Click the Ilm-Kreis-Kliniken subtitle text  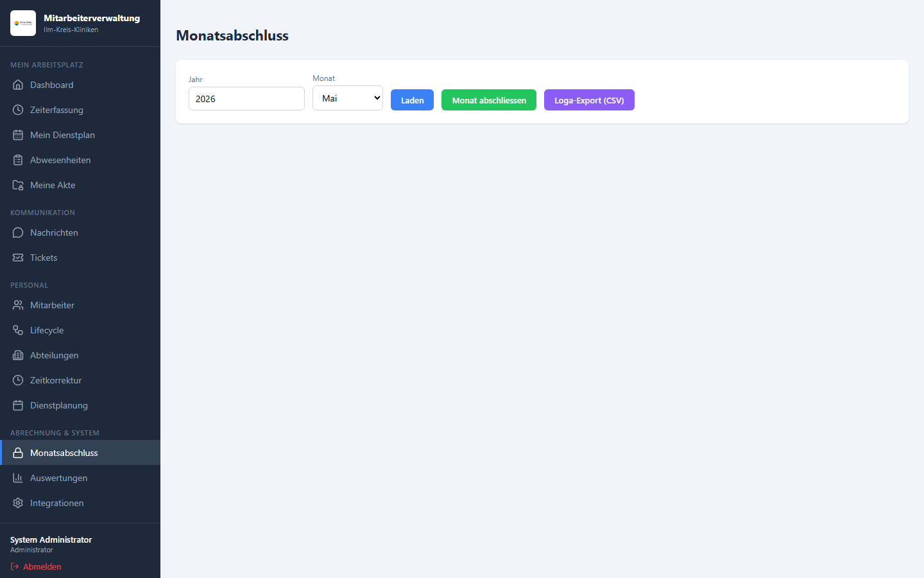pyautogui.click(x=71, y=30)
